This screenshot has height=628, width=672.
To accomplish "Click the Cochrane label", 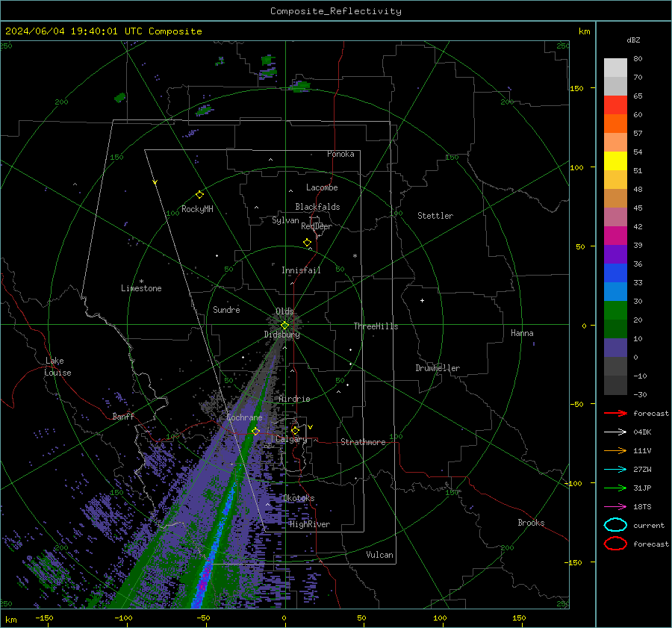I will click(244, 417).
